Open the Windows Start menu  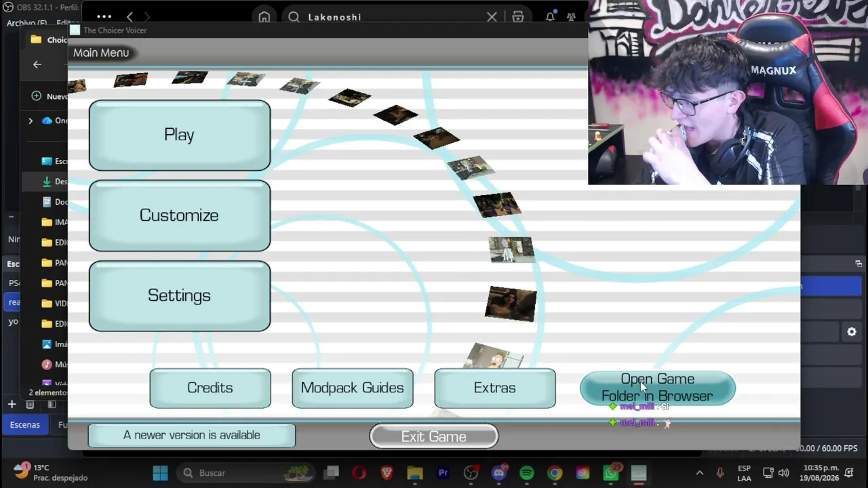tap(160, 472)
